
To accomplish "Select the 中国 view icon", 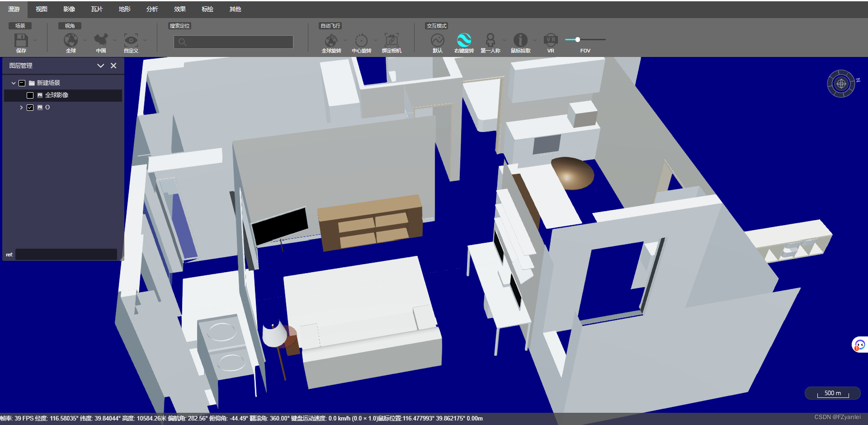I will point(101,41).
